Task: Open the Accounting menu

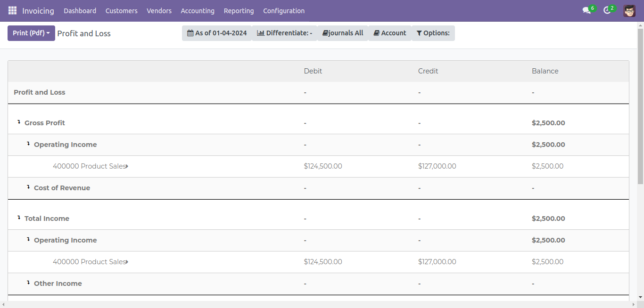Action: [x=198, y=10]
